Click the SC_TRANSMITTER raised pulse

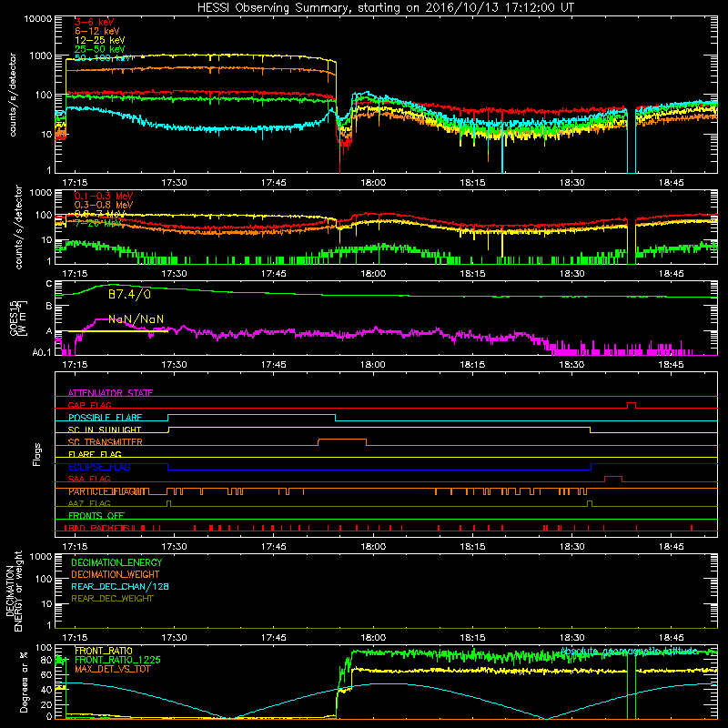(342, 441)
